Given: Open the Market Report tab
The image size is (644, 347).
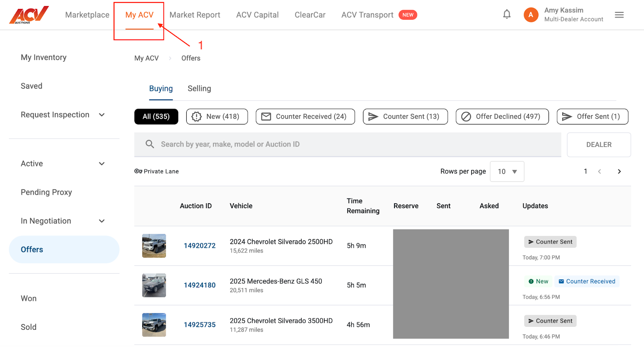Looking at the screenshot, I should [x=195, y=15].
